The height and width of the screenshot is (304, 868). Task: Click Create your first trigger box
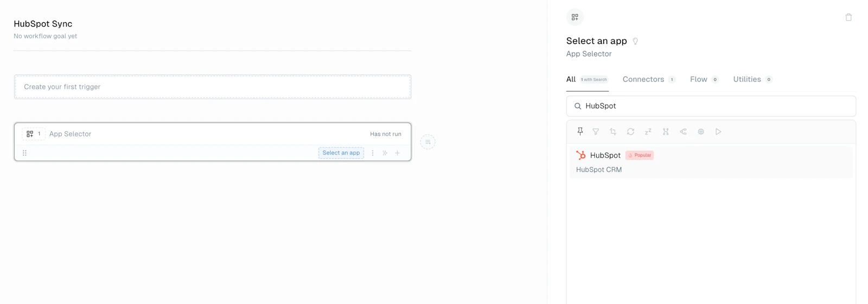213,87
